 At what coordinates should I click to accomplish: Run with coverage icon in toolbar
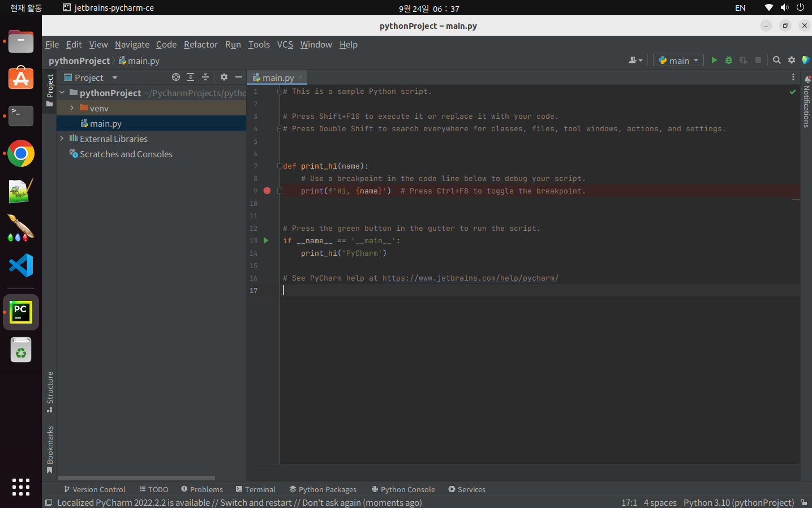(744, 60)
